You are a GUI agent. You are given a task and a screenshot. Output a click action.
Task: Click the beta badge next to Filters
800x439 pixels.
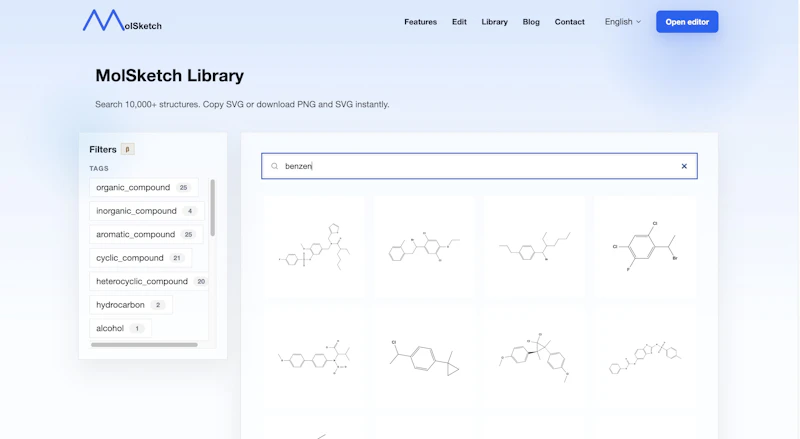128,150
